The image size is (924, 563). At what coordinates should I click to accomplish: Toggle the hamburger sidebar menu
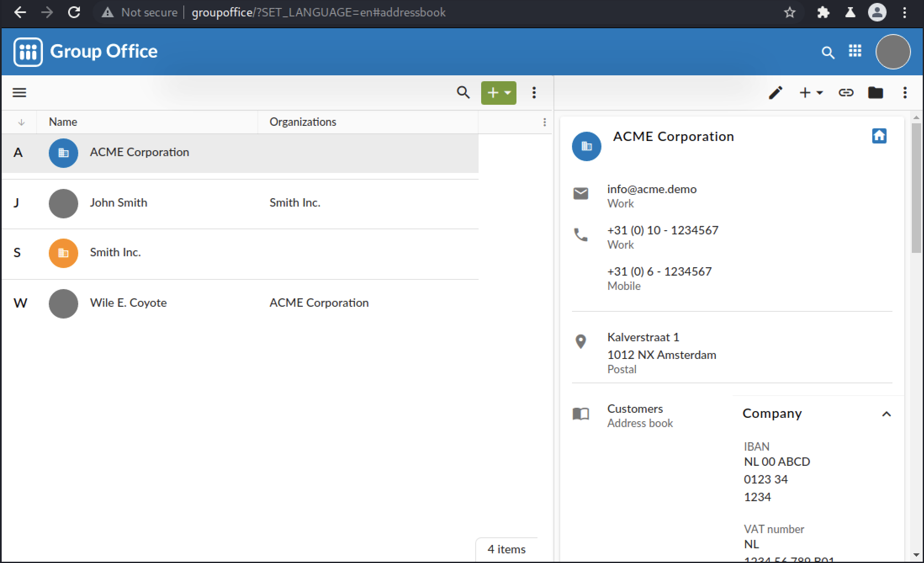(x=19, y=92)
